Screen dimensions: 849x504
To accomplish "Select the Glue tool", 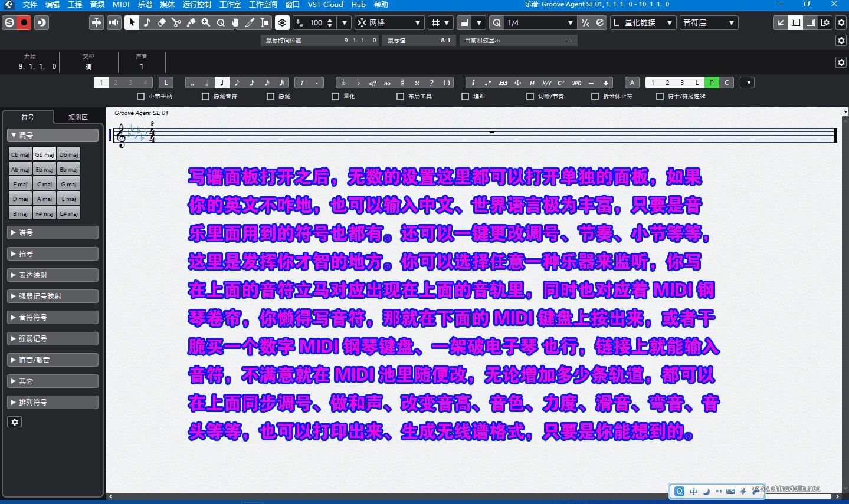I will [191, 22].
